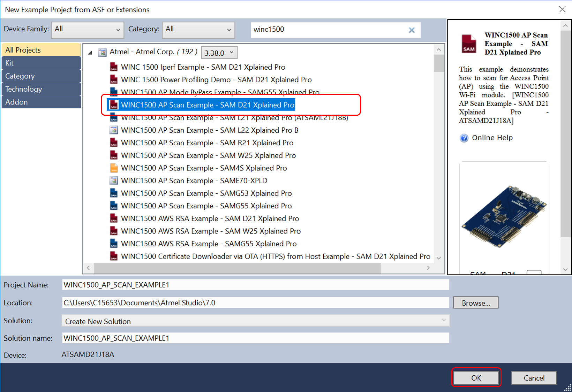The image size is (572, 392).
Task: Click the SAMG53 Xplained Pro blue project icon
Action: [114, 193]
